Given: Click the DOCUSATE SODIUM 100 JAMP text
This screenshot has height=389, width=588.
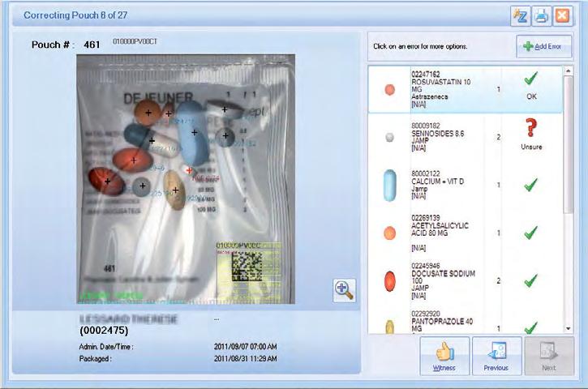Looking at the screenshot, I should (444, 280).
